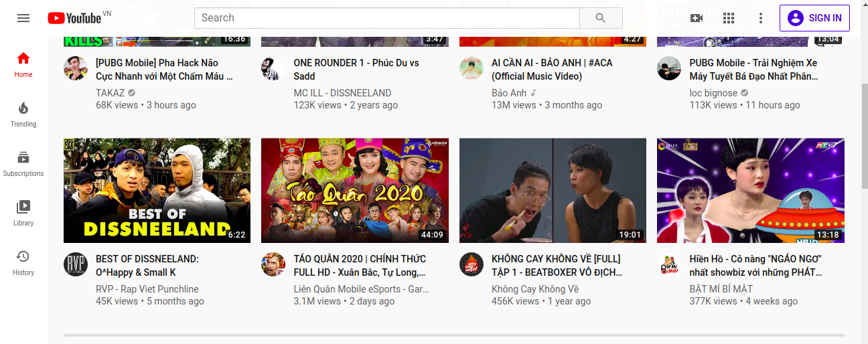The height and width of the screenshot is (344, 868).
Task: Open the hamburger guide menu
Action: pyautogui.click(x=23, y=18)
